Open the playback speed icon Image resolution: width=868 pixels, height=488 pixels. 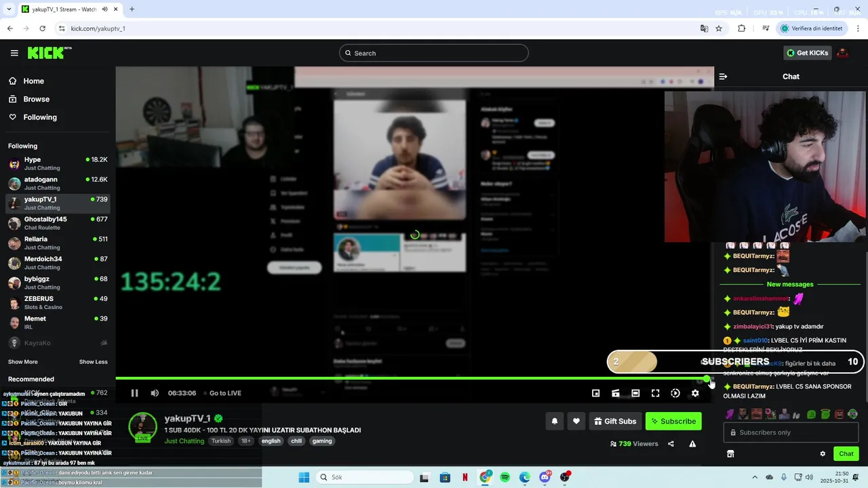click(x=675, y=393)
